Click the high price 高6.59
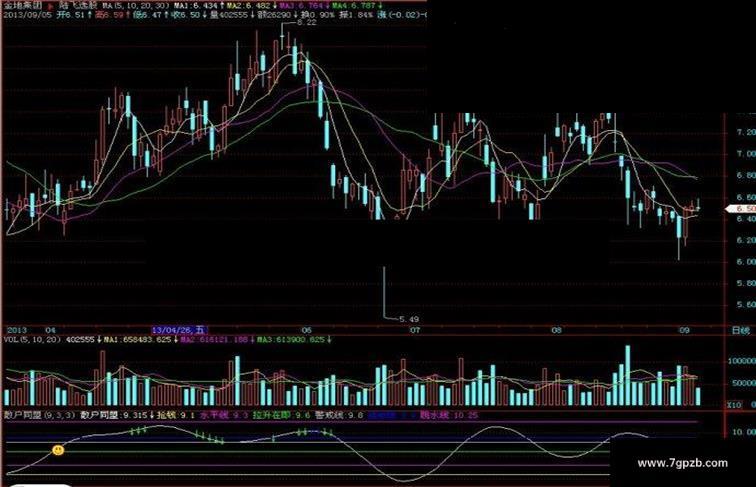The image size is (756, 487). click(x=111, y=15)
